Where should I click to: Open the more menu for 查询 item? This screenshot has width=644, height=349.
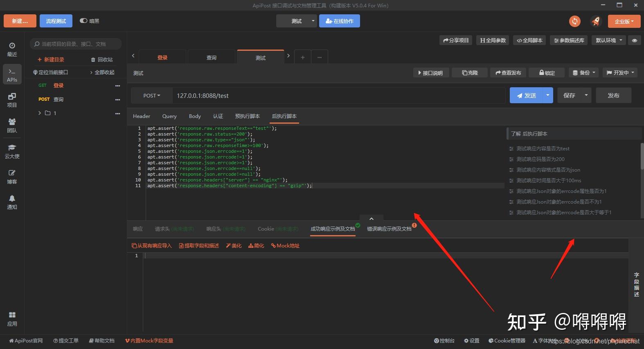tap(117, 100)
